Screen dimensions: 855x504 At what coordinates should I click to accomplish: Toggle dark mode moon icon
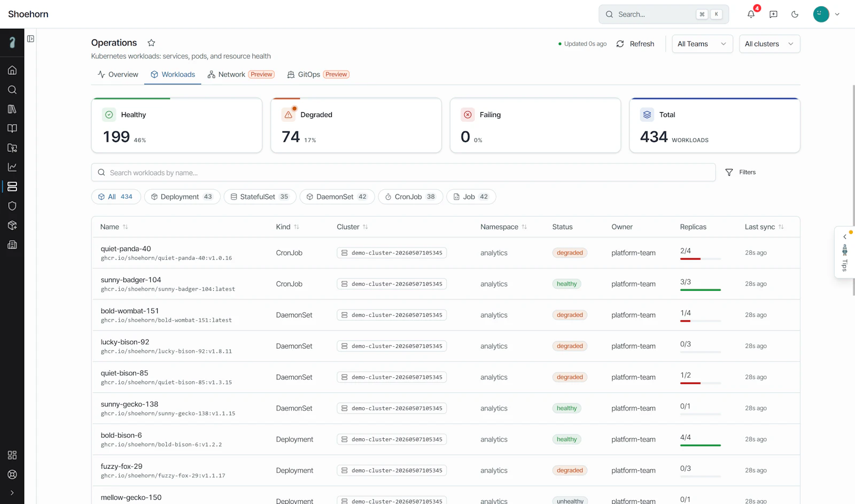[x=795, y=14]
